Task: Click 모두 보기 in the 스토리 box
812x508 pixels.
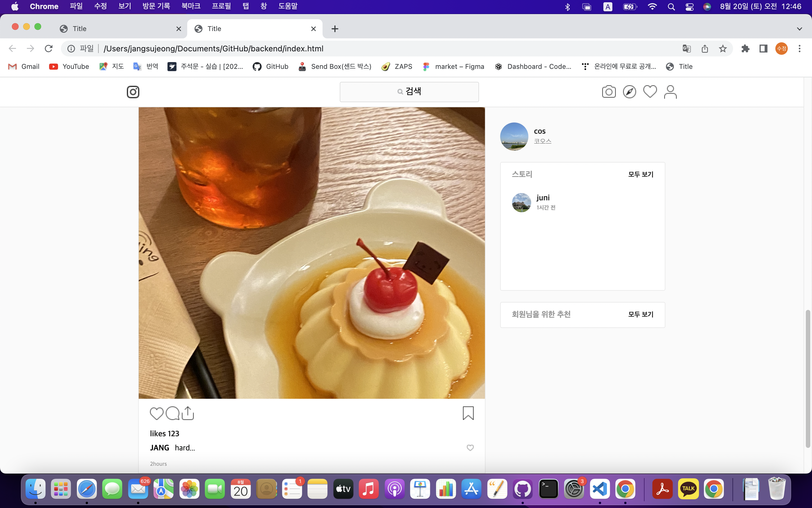Action: (641, 174)
